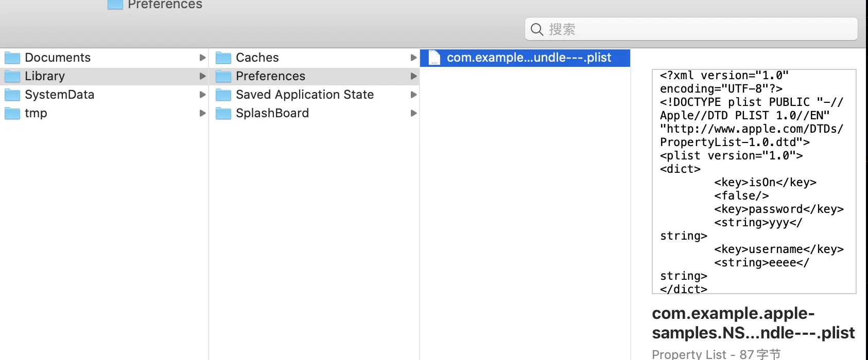This screenshot has width=868, height=360.
Task: Select the Caches folder icon
Action: tap(223, 58)
